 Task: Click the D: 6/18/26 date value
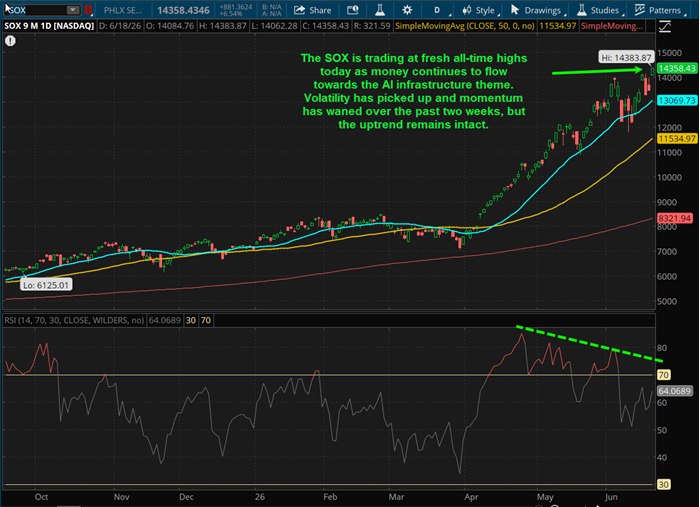pos(120,26)
